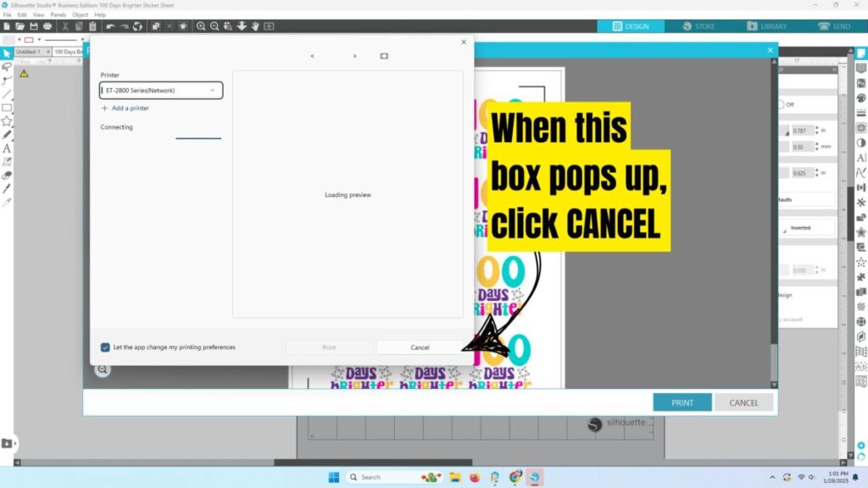868x488 pixels.
Task: Switch to the Untitled-1 document tab
Action: pyautogui.click(x=28, y=52)
